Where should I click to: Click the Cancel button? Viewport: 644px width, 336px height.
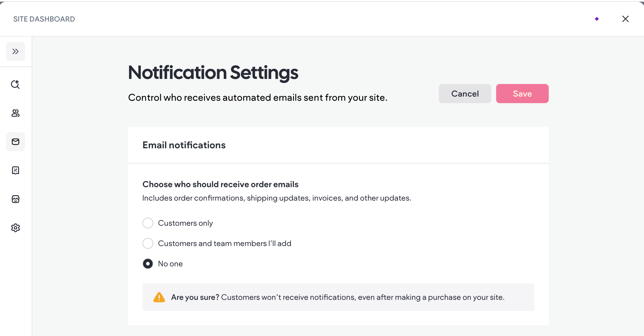[465, 94]
